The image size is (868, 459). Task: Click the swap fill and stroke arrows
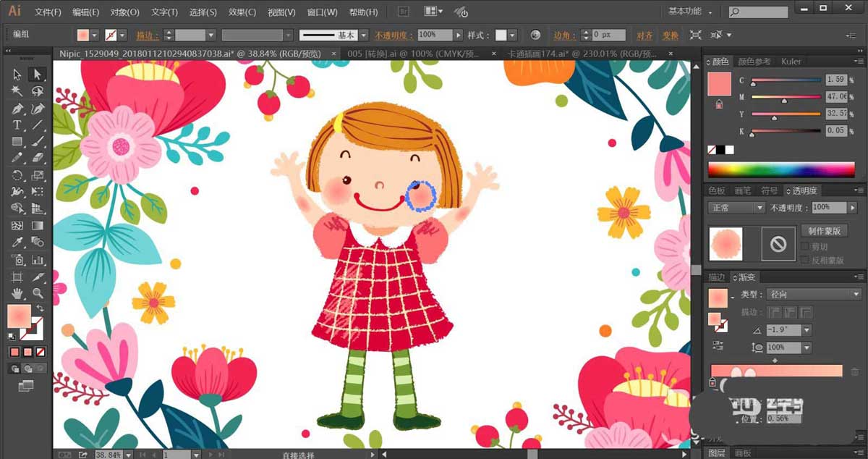(41, 308)
